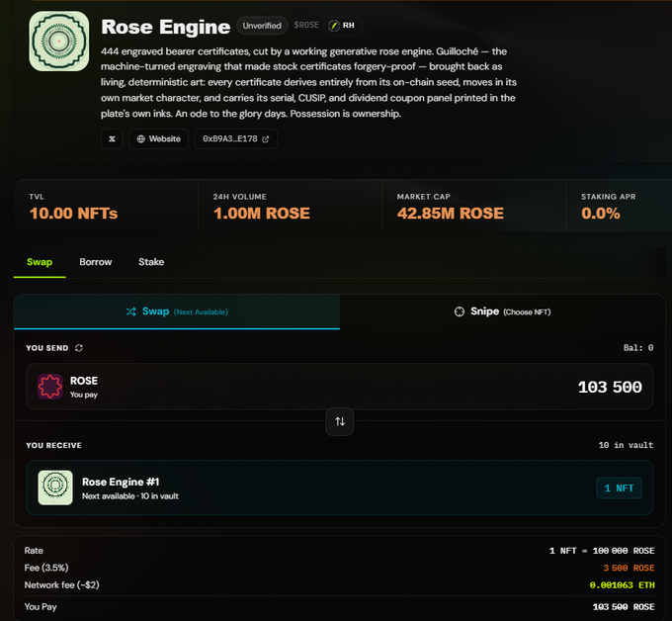Switch to the Borrow tab
672x621 pixels.
tap(96, 262)
